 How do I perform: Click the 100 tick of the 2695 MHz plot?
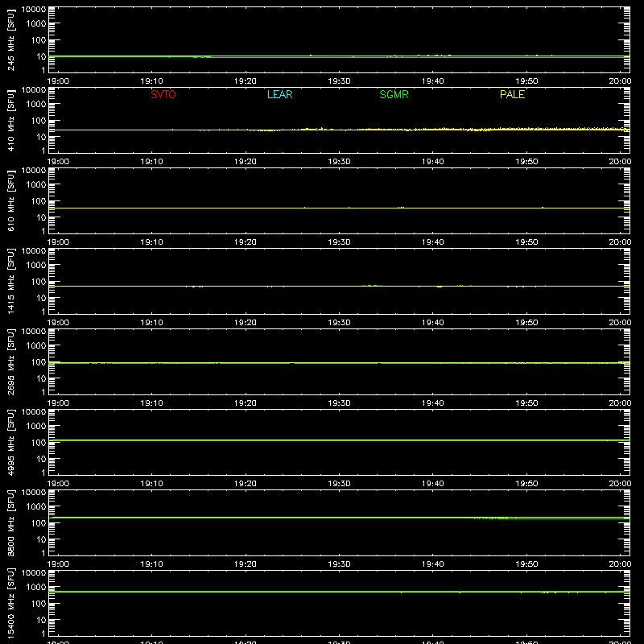click(x=39, y=362)
